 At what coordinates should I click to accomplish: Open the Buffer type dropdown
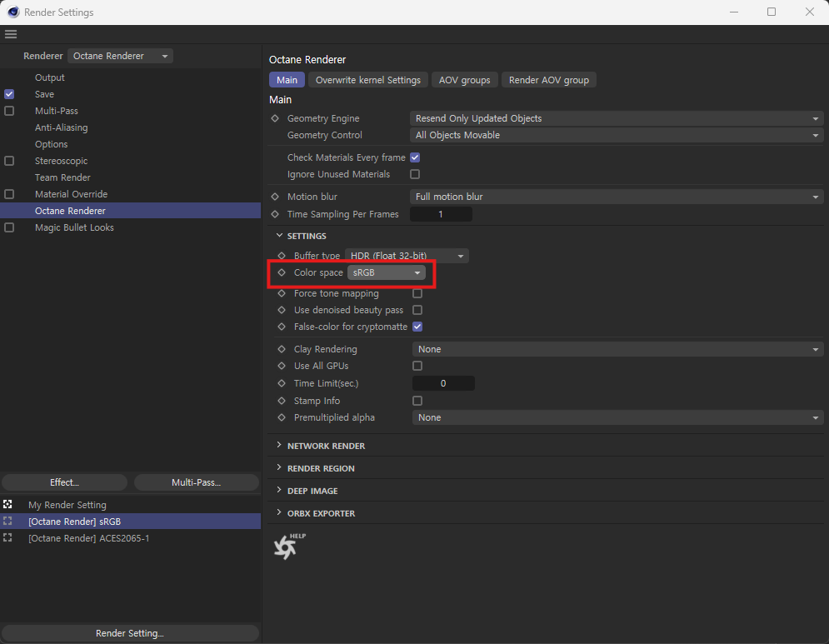pyautogui.click(x=407, y=256)
